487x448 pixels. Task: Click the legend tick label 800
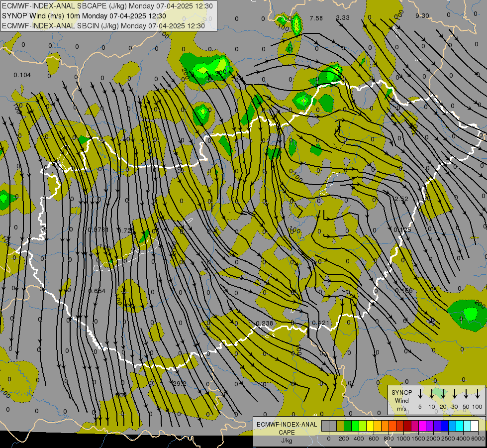pos(389,439)
